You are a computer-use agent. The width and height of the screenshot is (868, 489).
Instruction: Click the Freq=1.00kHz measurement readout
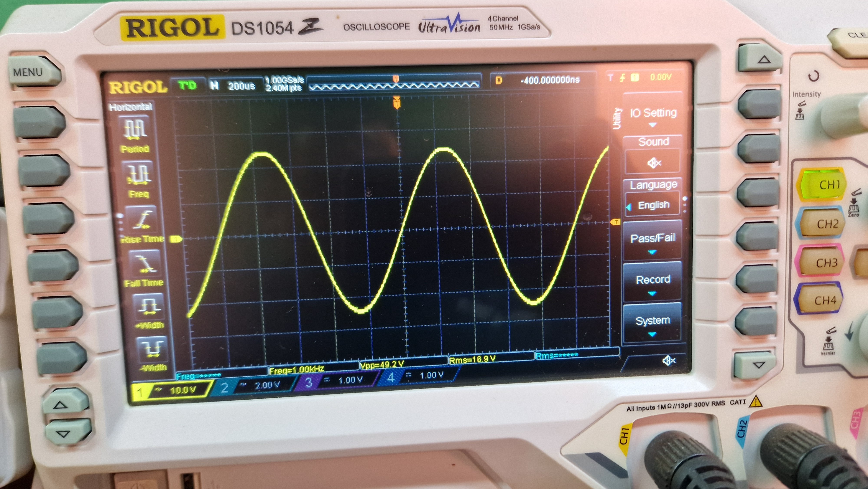[296, 370]
